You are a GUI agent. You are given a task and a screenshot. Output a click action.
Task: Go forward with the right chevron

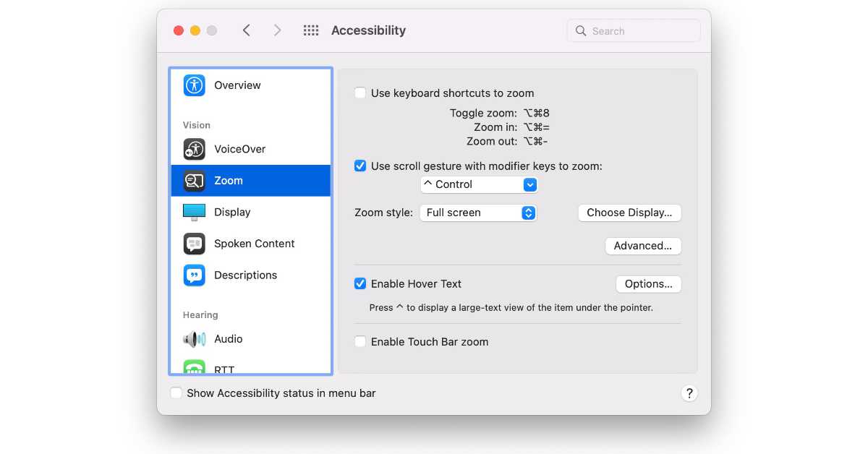point(277,30)
